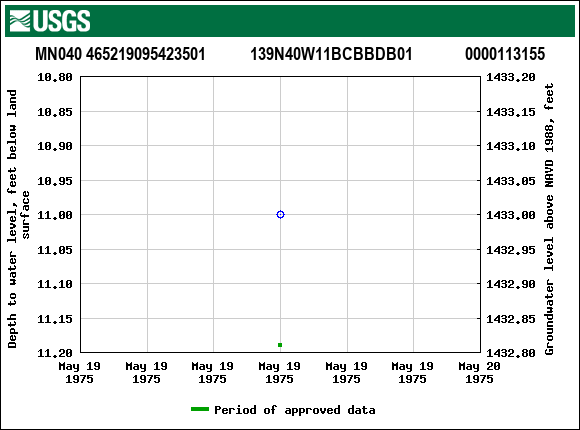Screen dimensions: 580x430
Task: Click right axis label '1433.15'
Action: [511, 112]
